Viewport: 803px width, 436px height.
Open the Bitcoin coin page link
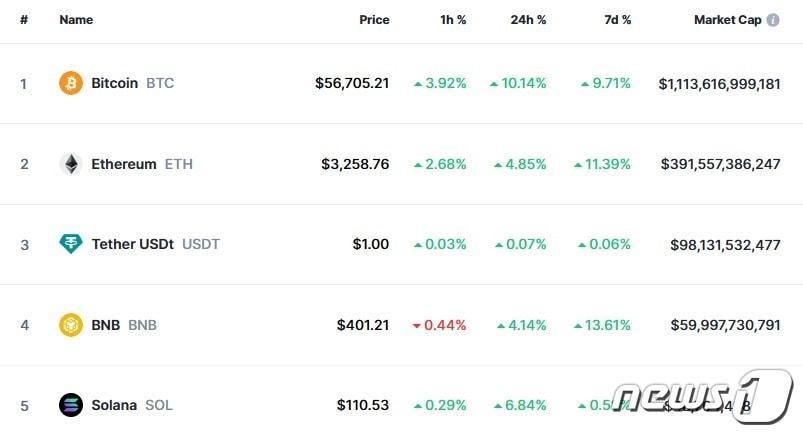tap(115, 83)
